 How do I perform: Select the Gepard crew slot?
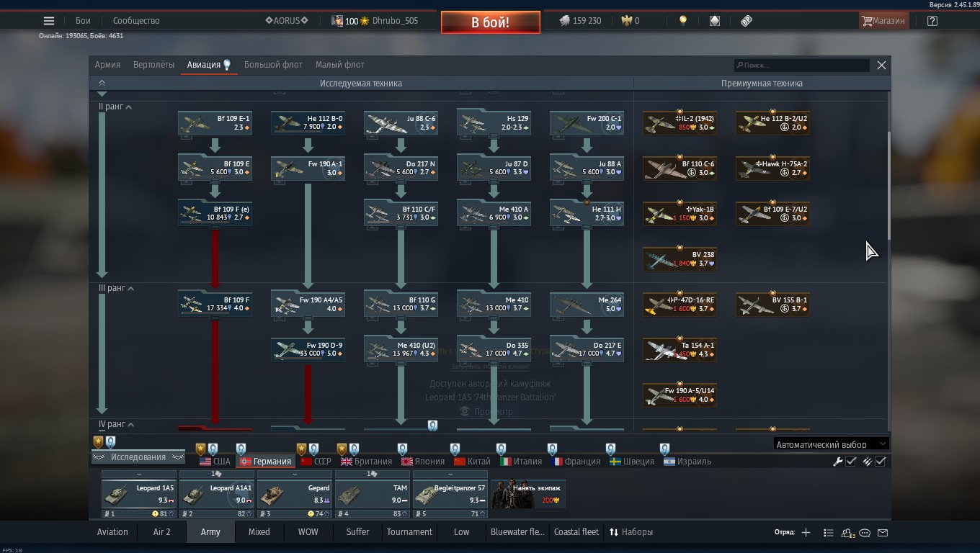click(294, 494)
